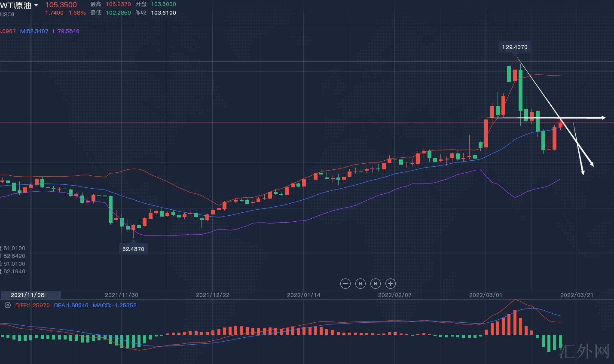Screen dimensions: 614x364
Task: Jump to latest candles with skip-forward button
Action: (375, 284)
